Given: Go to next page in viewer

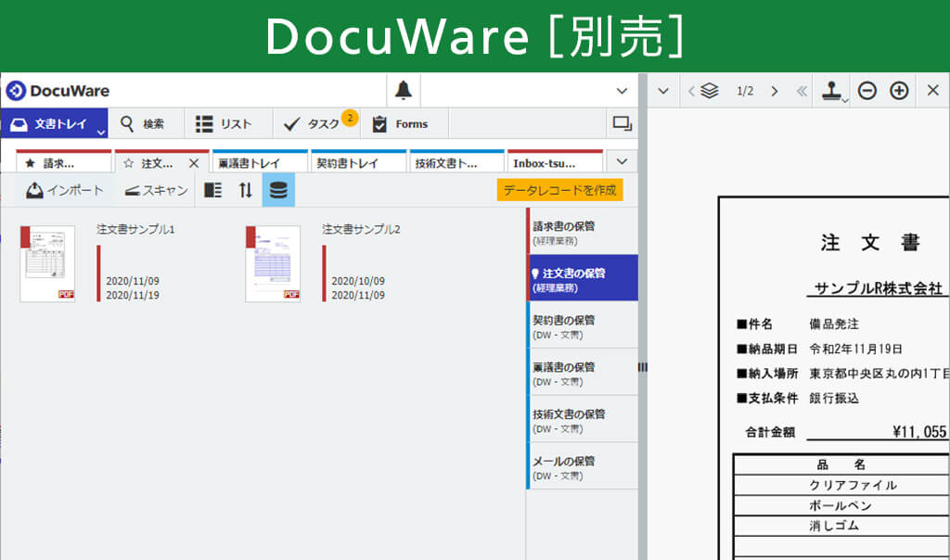Looking at the screenshot, I should point(774,90).
